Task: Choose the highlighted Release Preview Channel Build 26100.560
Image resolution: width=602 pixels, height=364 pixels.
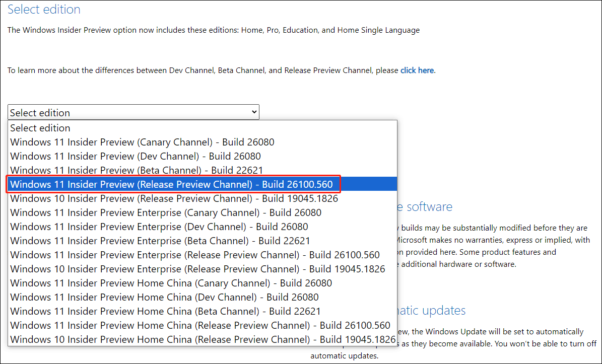Action: (x=170, y=184)
